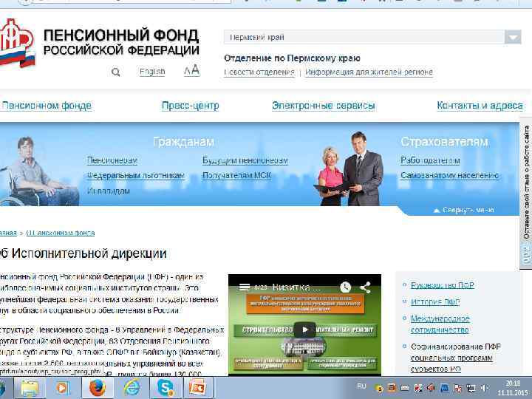The height and width of the screenshot is (399, 532).
Task: Click the Об Исполнительной дирекции page heading
Action: pyautogui.click(x=83, y=253)
